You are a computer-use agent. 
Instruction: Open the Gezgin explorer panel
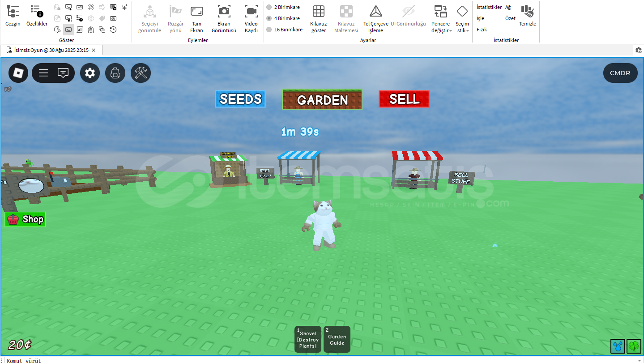tap(13, 16)
